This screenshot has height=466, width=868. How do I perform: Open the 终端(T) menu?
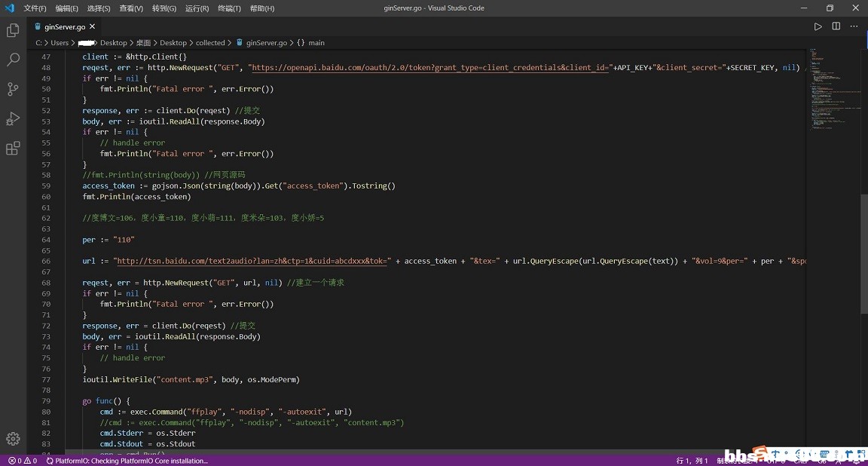pyautogui.click(x=229, y=8)
